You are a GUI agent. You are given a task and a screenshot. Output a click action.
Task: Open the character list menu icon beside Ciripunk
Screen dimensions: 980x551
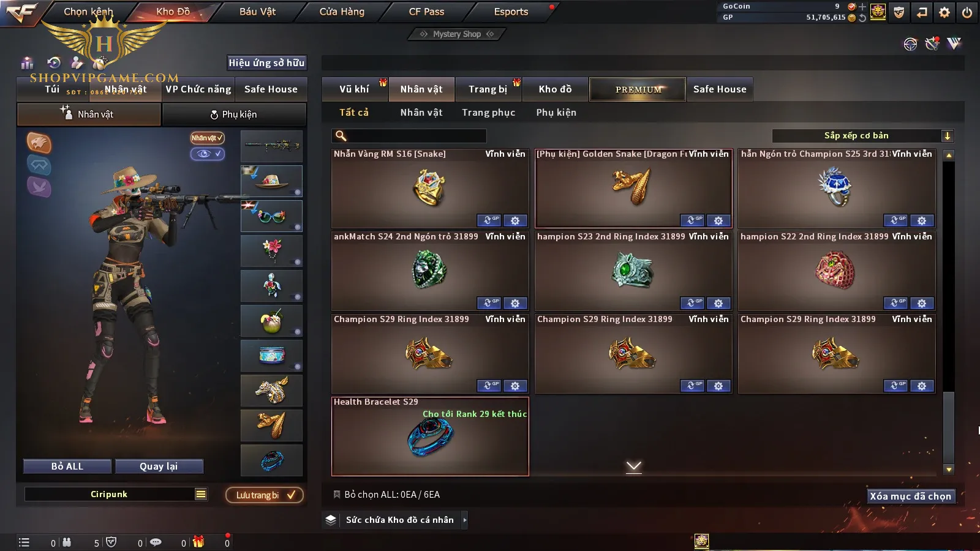tap(201, 494)
